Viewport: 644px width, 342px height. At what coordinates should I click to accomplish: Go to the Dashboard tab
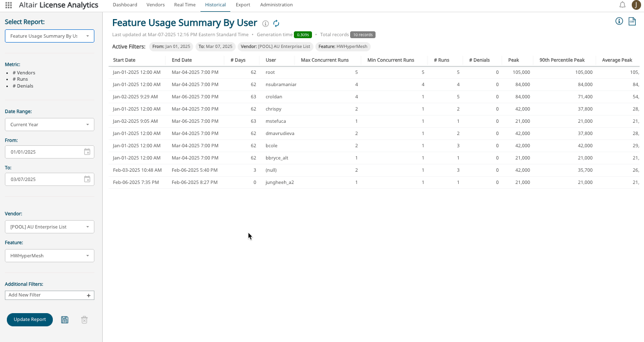coord(125,5)
